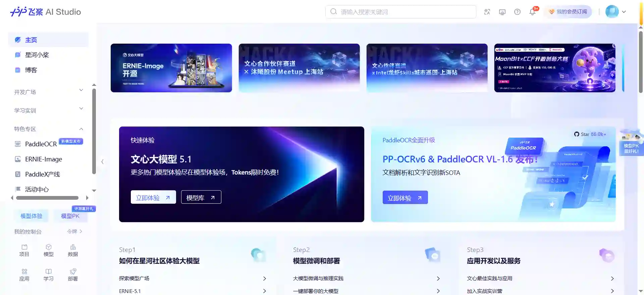Click the sidebar scroll down arrow

94,191
